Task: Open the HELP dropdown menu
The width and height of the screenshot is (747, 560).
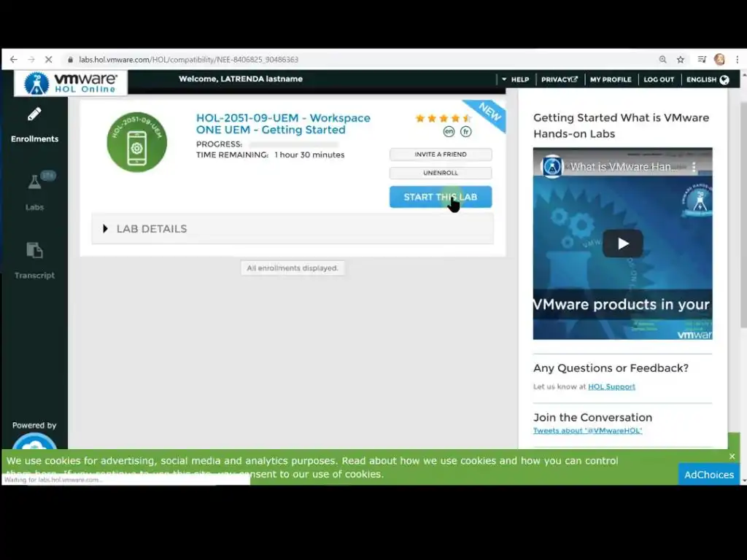Action: click(x=516, y=79)
